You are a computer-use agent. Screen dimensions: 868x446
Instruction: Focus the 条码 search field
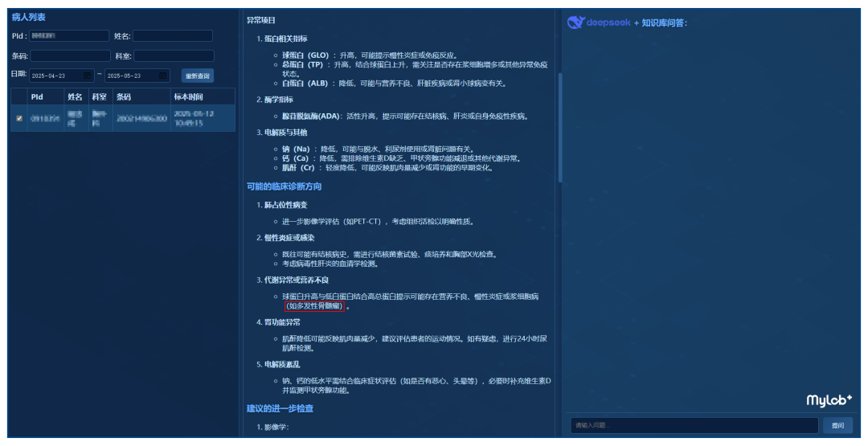(70, 56)
